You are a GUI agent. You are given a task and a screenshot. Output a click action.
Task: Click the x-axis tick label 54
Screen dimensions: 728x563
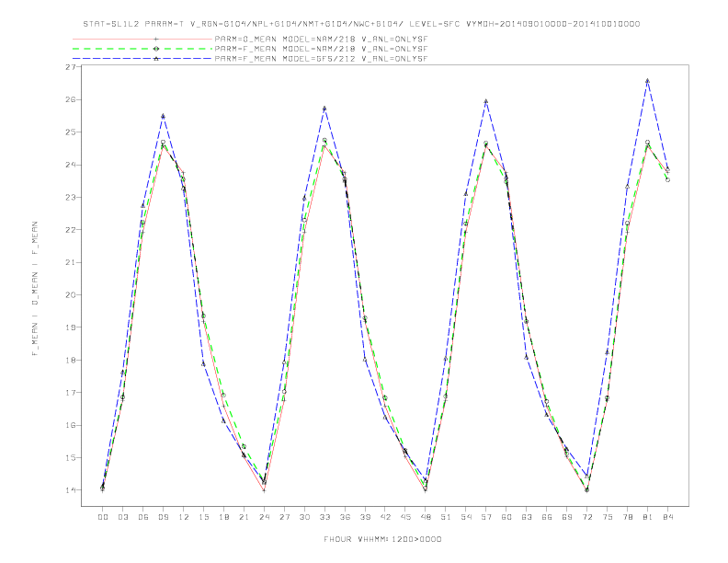466,517
